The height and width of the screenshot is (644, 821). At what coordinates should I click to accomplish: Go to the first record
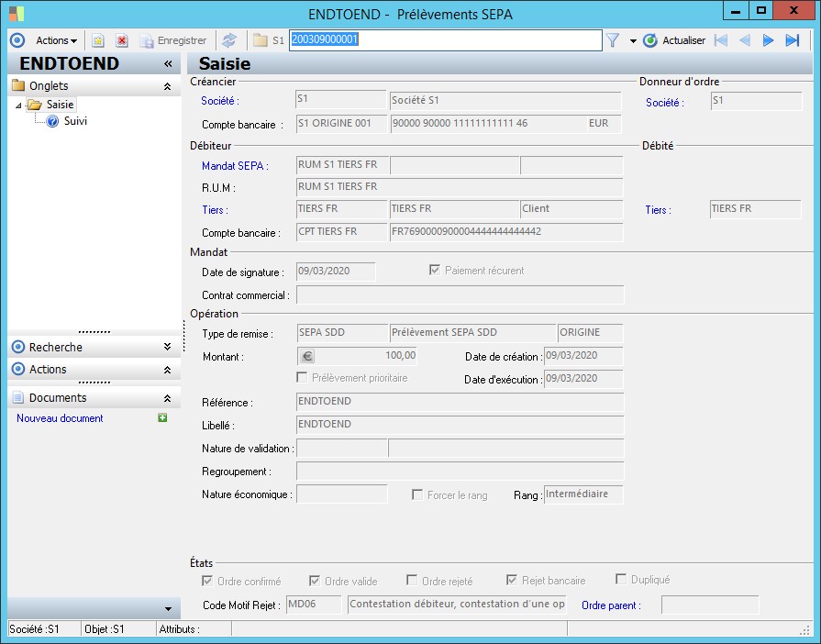(x=720, y=40)
